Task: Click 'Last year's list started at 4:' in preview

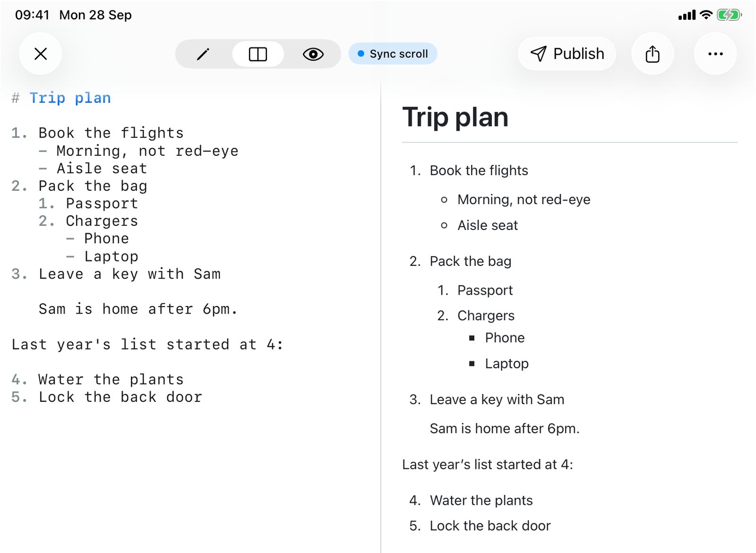Action: (x=488, y=465)
